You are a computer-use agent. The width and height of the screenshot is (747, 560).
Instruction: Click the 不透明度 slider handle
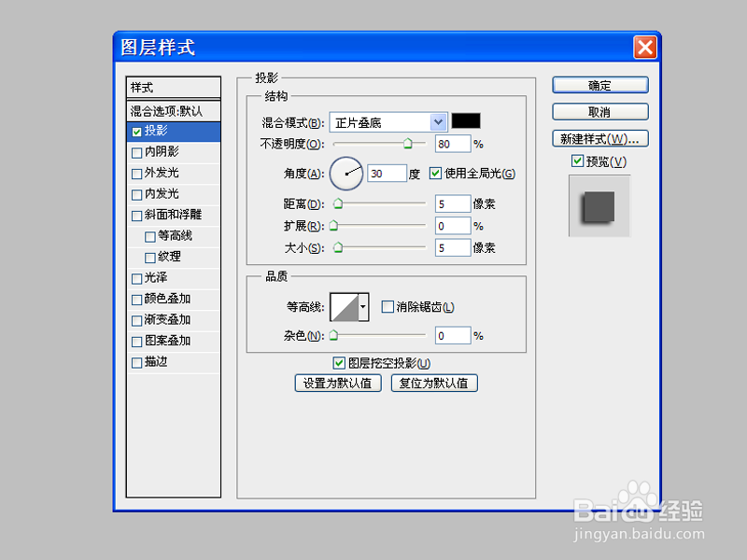pyautogui.click(x=408, y=144)
